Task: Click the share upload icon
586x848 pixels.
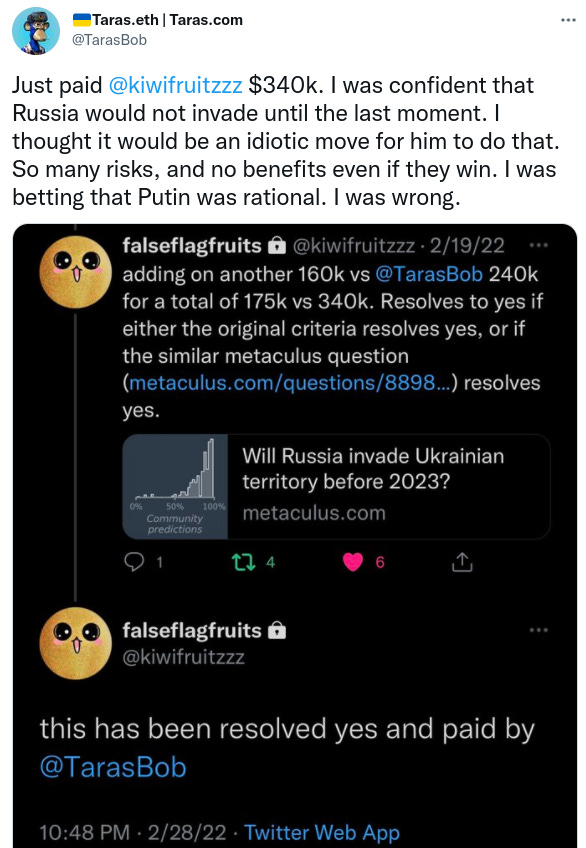Action: (x=462, y=562)
